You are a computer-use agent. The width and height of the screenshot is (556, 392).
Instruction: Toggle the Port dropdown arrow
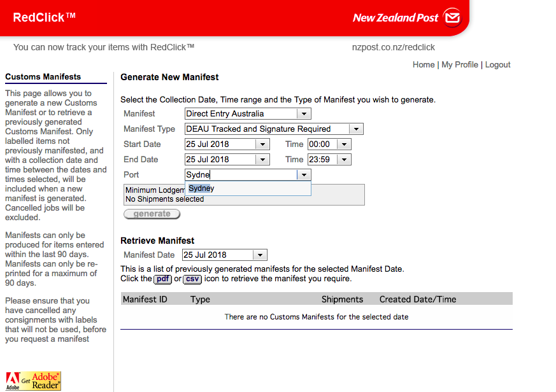304,175
